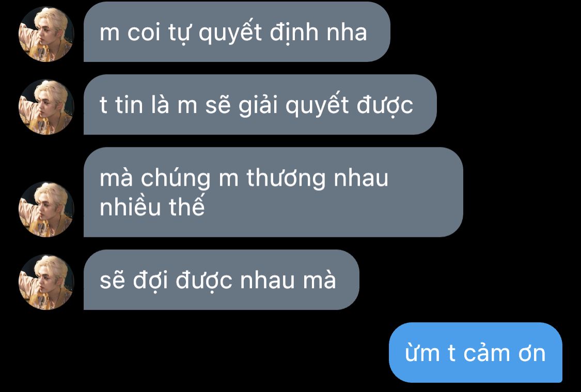The image size is (581, 392).
Task: Tap the "sẽ đợi được nhau mà" message bubble
Action: pos(221,280)
